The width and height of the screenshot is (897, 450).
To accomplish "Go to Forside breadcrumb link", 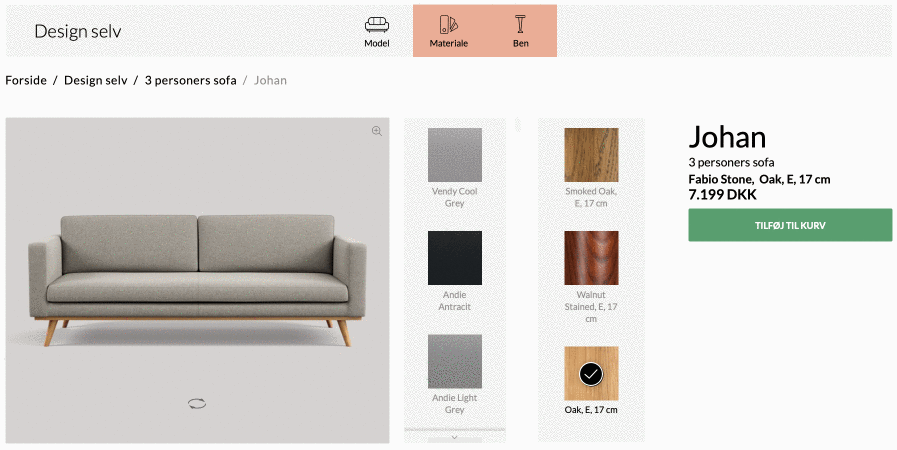I will click(26, 80).
